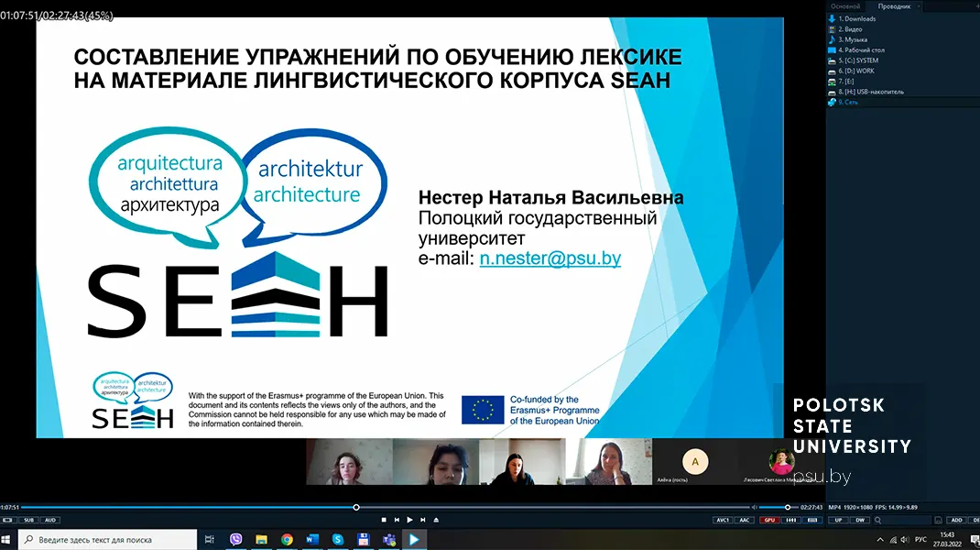Click the volume speaker mute icon

[755, 508]
